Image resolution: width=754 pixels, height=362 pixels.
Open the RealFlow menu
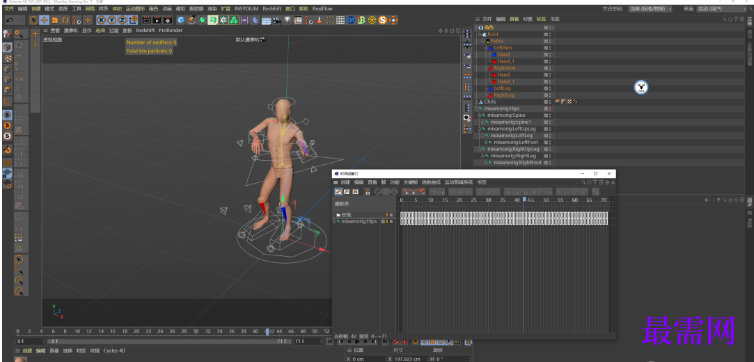[x=322, y=9]
